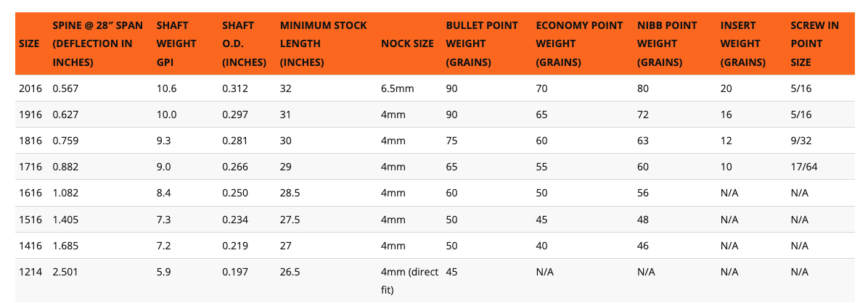Select the 1214 size cell
868x303 pixels.
tap(29, 272)
